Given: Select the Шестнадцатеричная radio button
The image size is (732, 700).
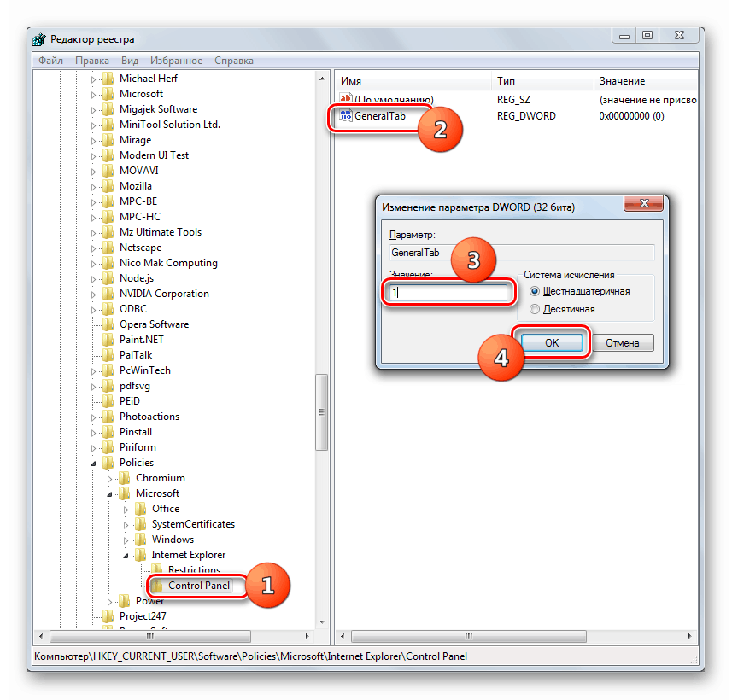Looking at the screenshot, I should coord(535,291).
